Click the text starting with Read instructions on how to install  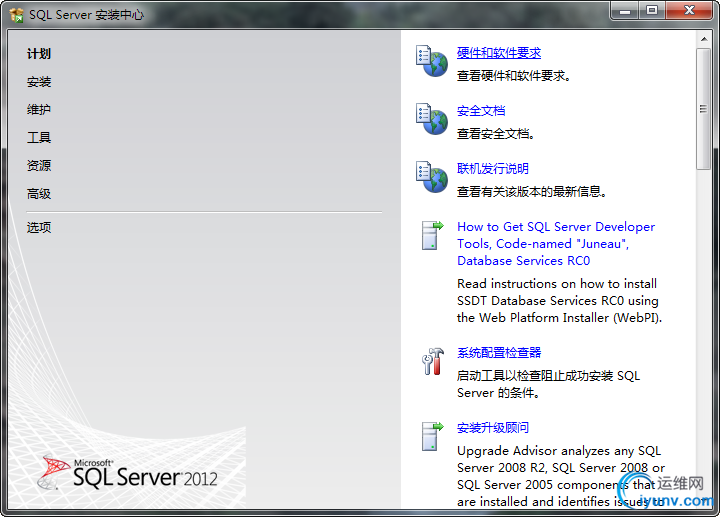pyautogui.click(x=559, y=301)
